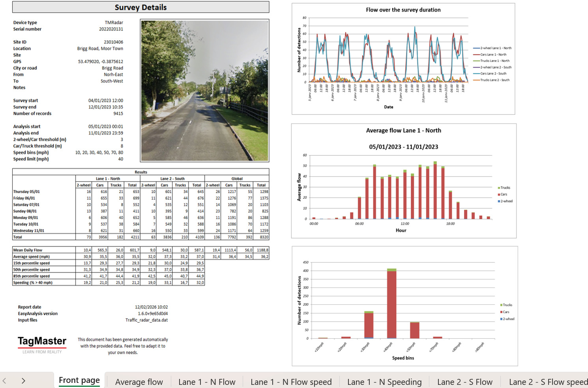
Task: Open the Lane 1 - N Flow tab
Action: [207, 382]
